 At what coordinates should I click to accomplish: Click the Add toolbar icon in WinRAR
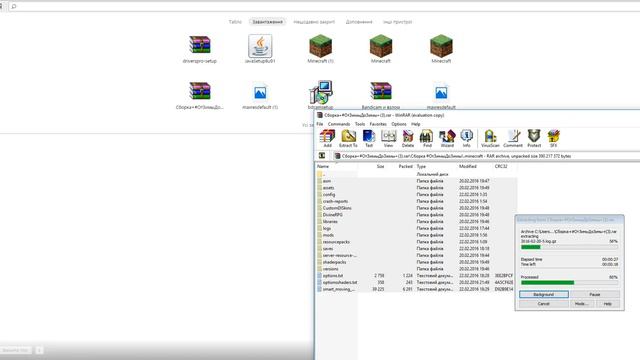(327, 138)
